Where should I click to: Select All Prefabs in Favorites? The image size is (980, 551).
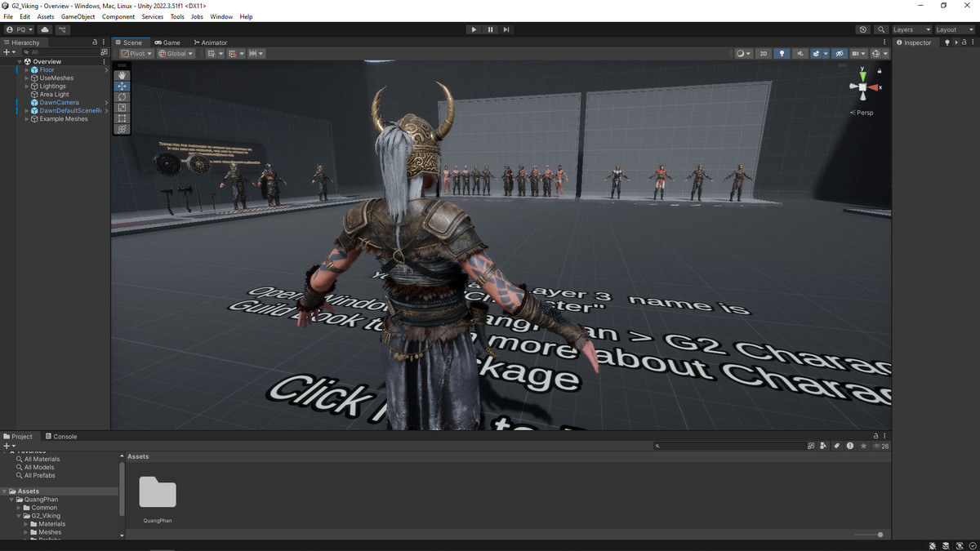(x=41, y=475)
